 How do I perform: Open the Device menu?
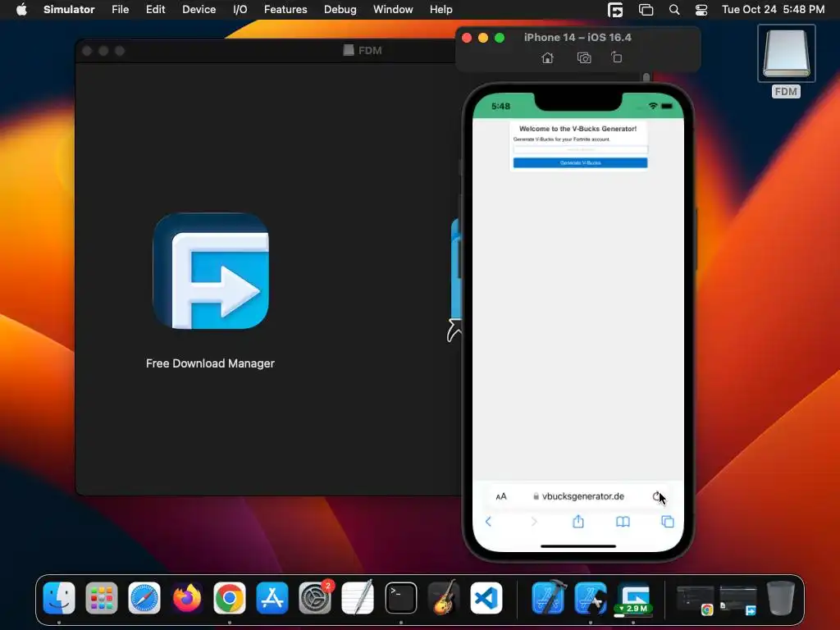(x=199, y=10)
